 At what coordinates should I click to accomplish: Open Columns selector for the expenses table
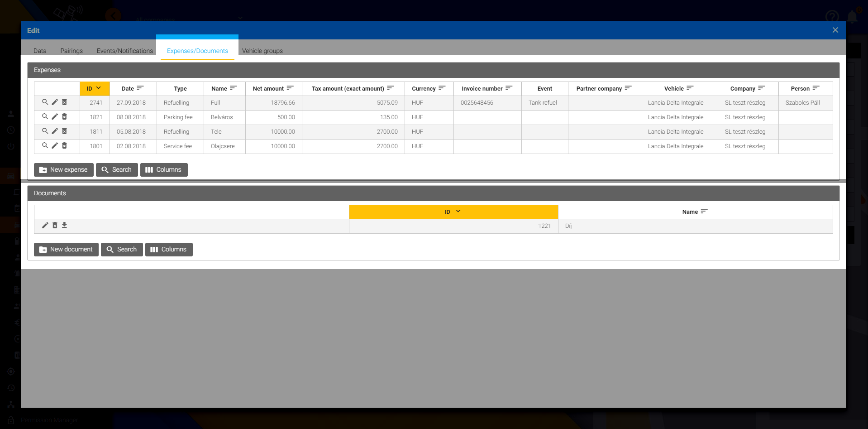164,170
